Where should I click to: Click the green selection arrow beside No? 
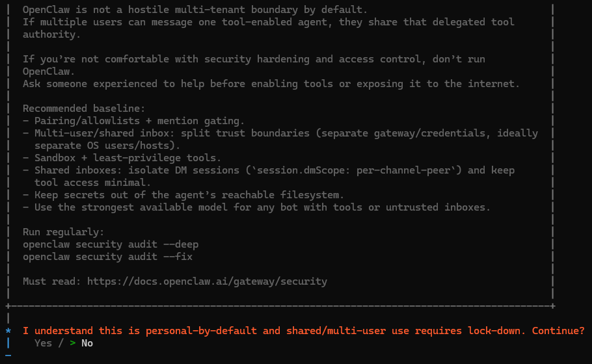72,343
